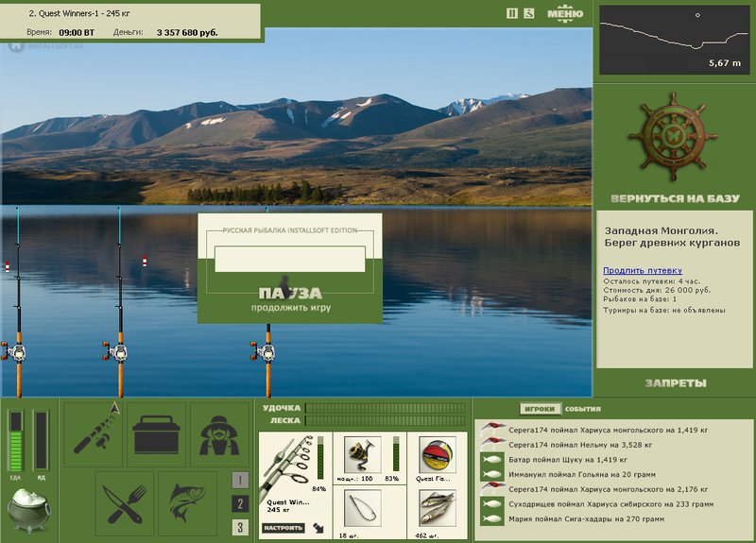Toggle the pause button at top
Image resolution: width=756 pixels, height=543 pixels.
(x=512, y=13)
